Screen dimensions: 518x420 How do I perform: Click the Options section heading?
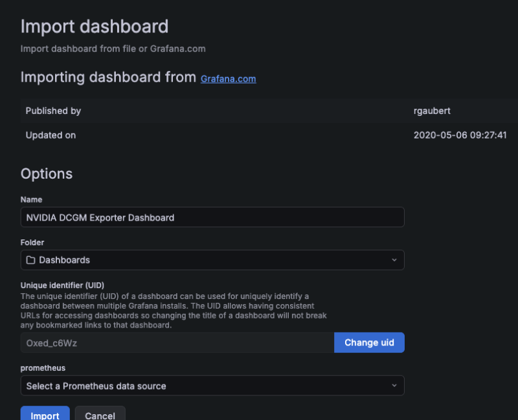[x=46, y=173]
